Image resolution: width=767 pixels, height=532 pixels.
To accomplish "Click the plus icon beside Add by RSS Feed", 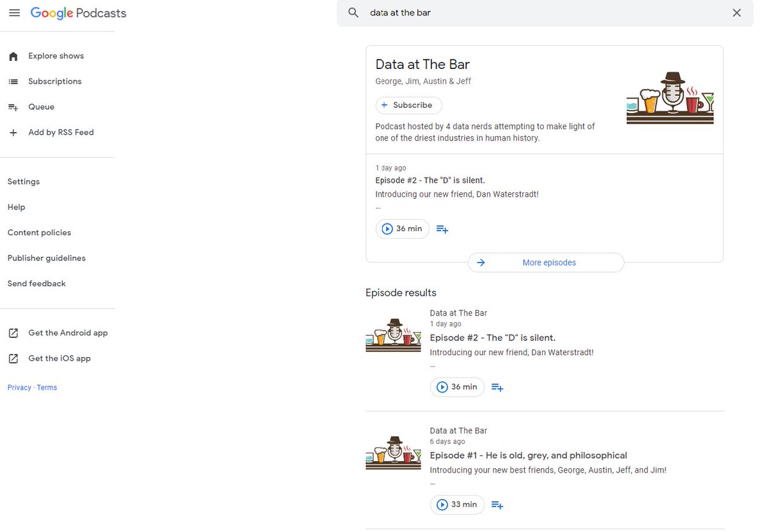I will [x=13, y=133].
